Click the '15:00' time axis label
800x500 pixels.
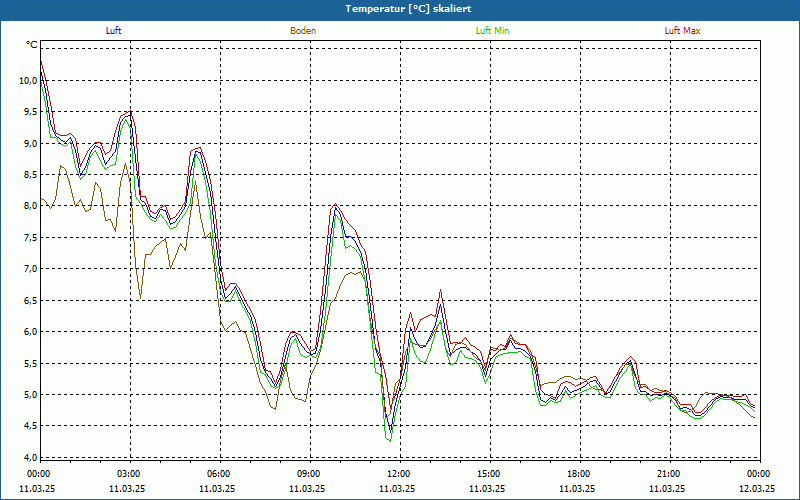(x=490, y=474)
